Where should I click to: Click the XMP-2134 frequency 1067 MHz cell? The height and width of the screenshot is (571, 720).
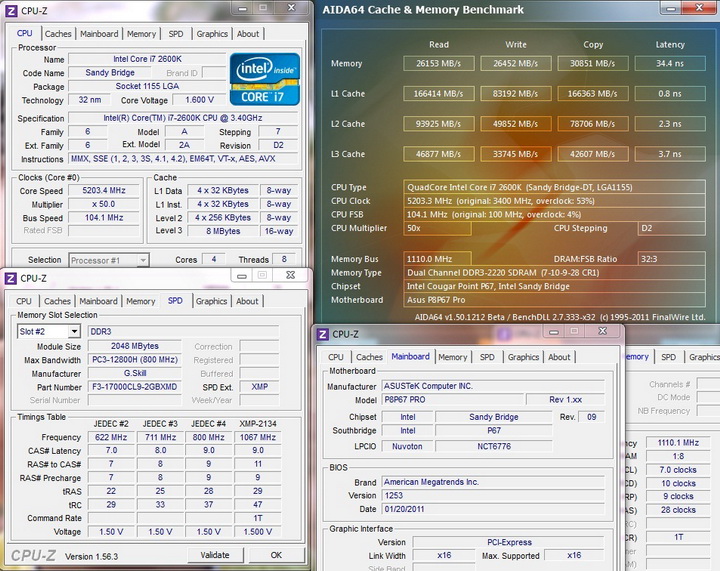pyautogui.click(x=258, y=437)
